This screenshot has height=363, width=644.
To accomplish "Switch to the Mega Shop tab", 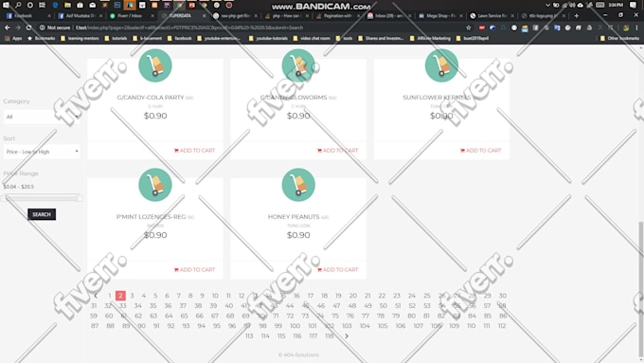I will point(439,15).
